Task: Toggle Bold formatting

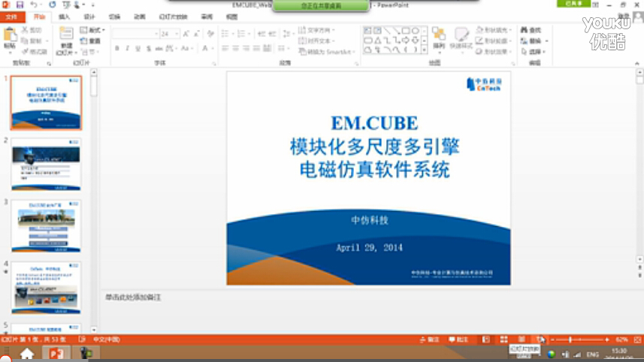Action: tap(117, 48)
